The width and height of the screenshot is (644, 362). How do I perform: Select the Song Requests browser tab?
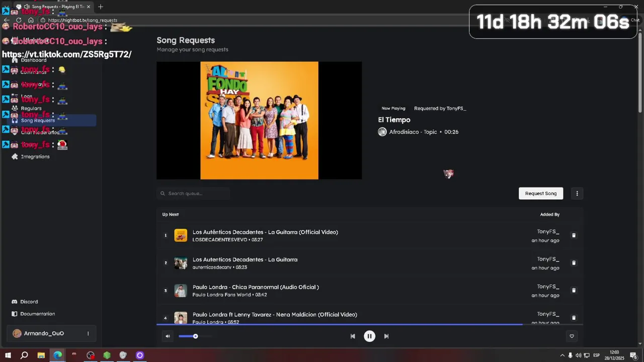[x=54, y=7]
